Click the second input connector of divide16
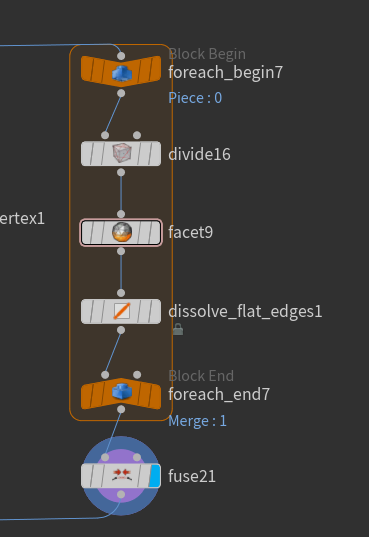The height and width of the screenshot is (537, 369). coord(137,135)
